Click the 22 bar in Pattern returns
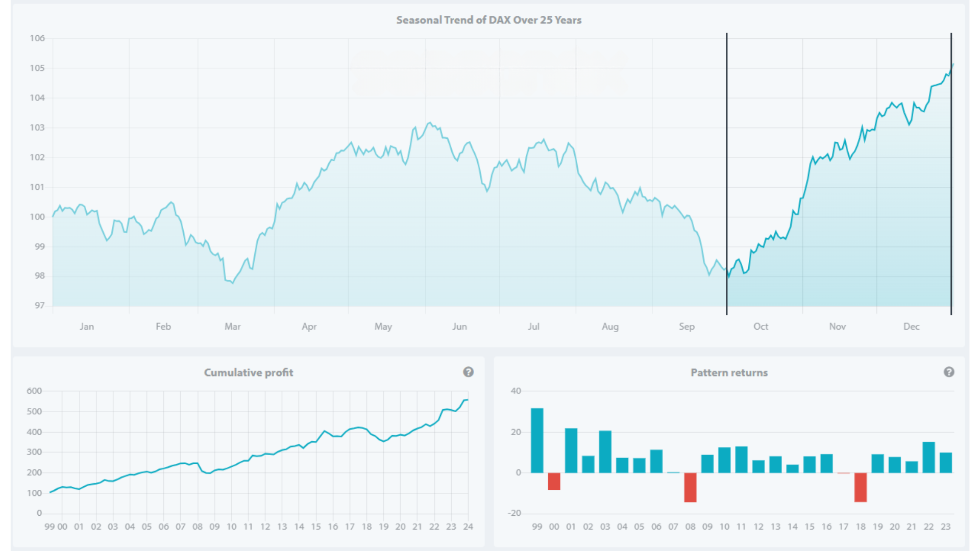980x551 pixels. coord(928,457)
